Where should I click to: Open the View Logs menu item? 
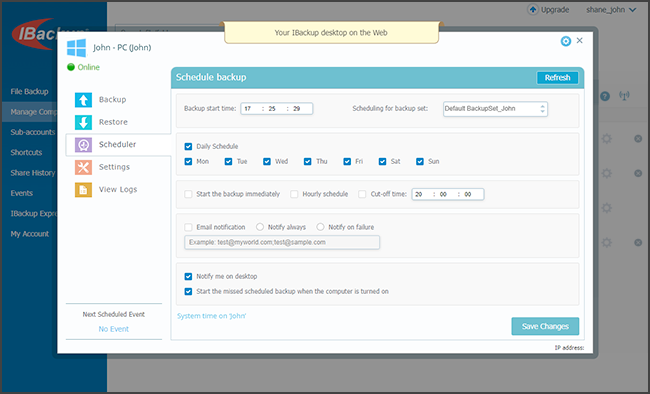click(x=119, y=190)
